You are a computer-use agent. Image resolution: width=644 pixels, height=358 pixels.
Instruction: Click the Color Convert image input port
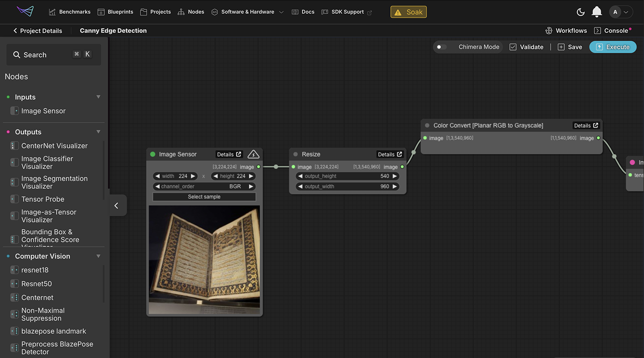[x=425, y=138]
